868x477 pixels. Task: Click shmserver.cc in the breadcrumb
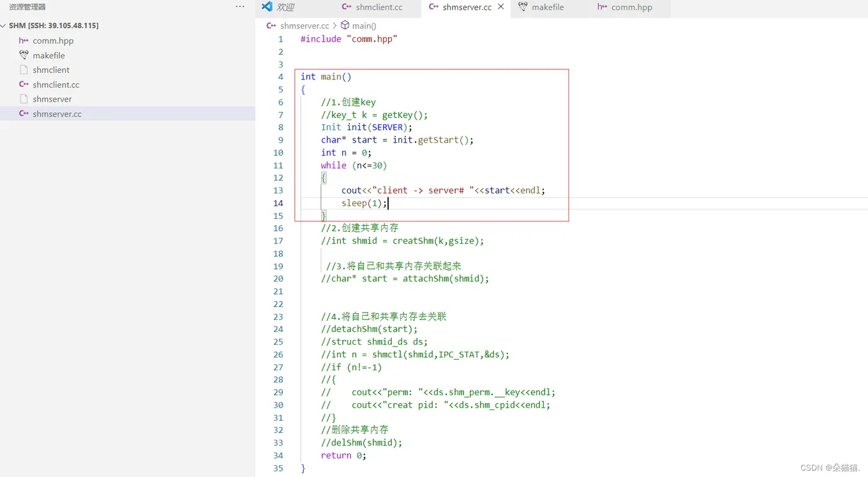[x=304, y=25]
